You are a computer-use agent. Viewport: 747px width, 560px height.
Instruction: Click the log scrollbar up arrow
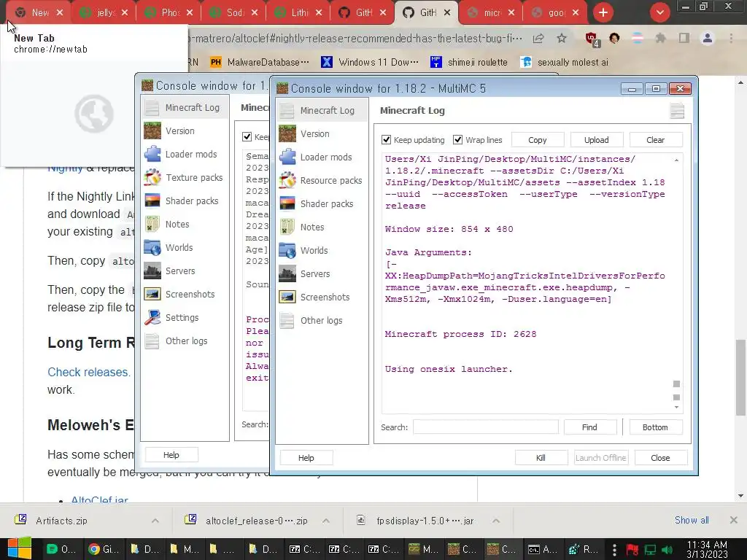click(x=676, y=160)
